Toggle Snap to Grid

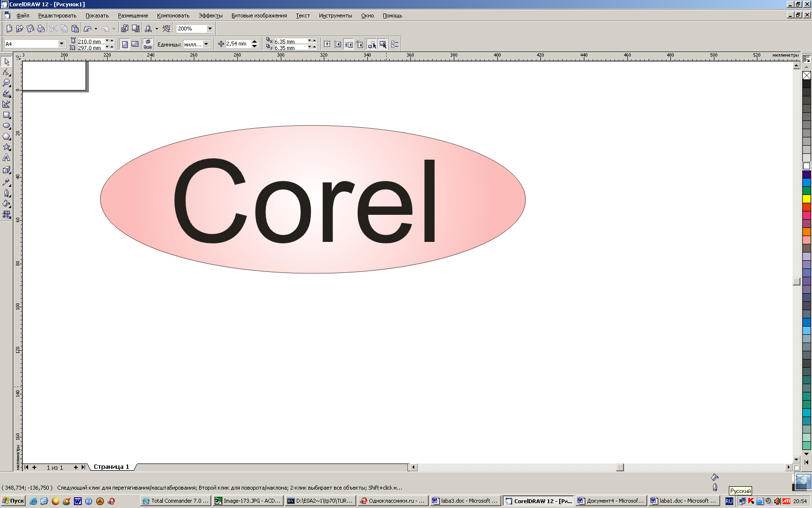(x=327, y=44)
